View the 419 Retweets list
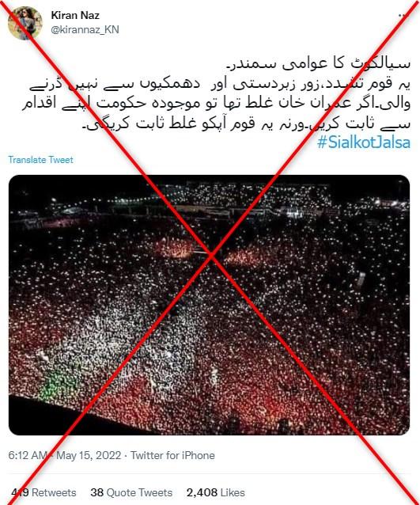Screen dimensions: 420x505 click(44, 492)
